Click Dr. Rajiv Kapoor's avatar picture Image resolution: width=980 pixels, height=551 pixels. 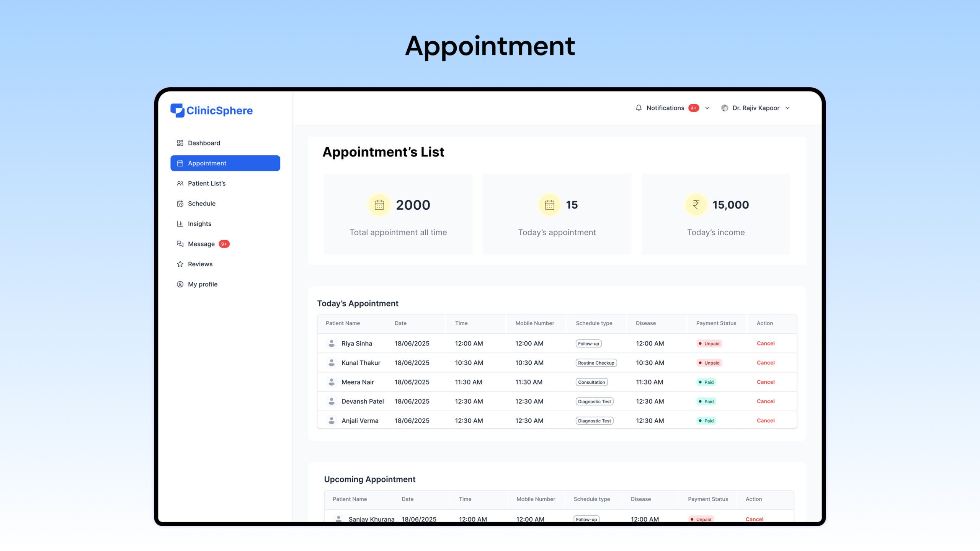pos(724,108)
